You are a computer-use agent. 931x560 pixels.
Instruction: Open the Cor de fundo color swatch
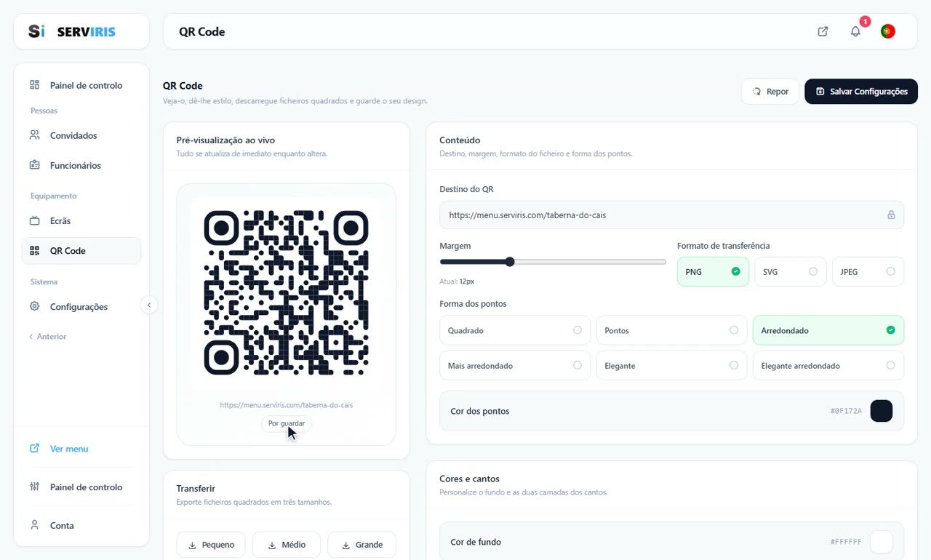pos(882,542)
